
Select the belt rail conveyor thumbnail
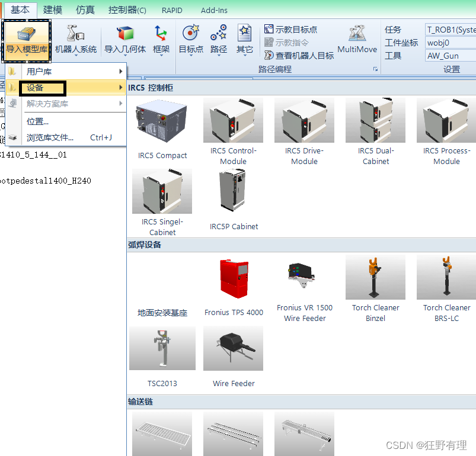click(233, 433)
